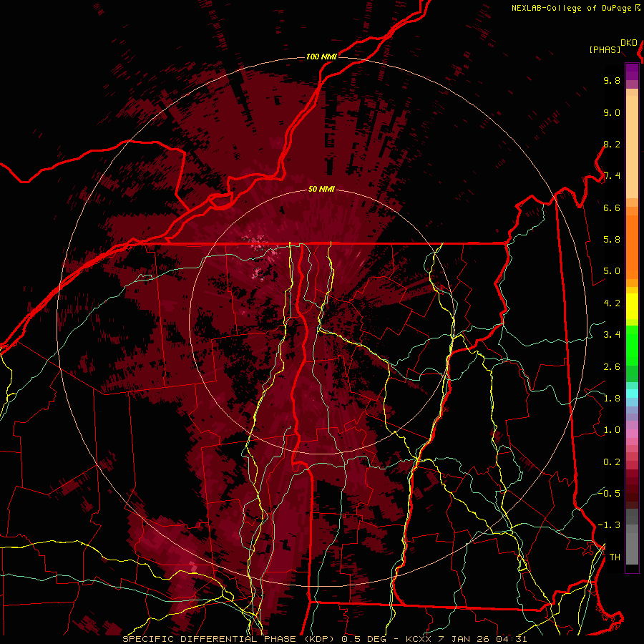Click the 04:31 timestamp in the caption
Viewport: 644px width, 644px height.
(x=512, y=639)
